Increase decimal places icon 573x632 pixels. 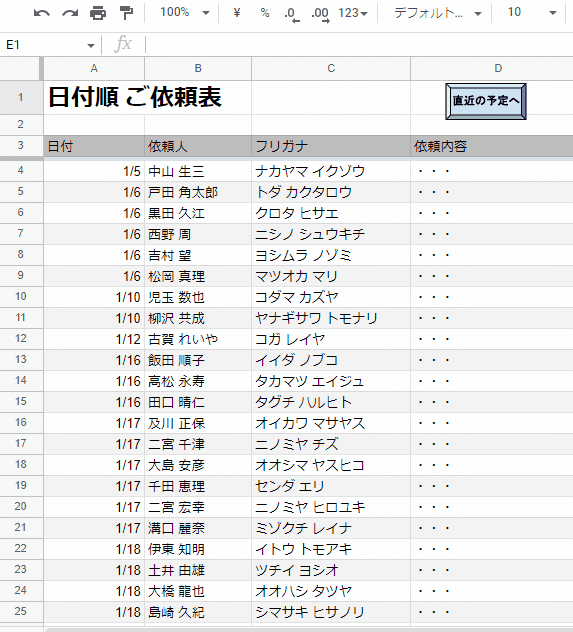[x=320, y=14]
